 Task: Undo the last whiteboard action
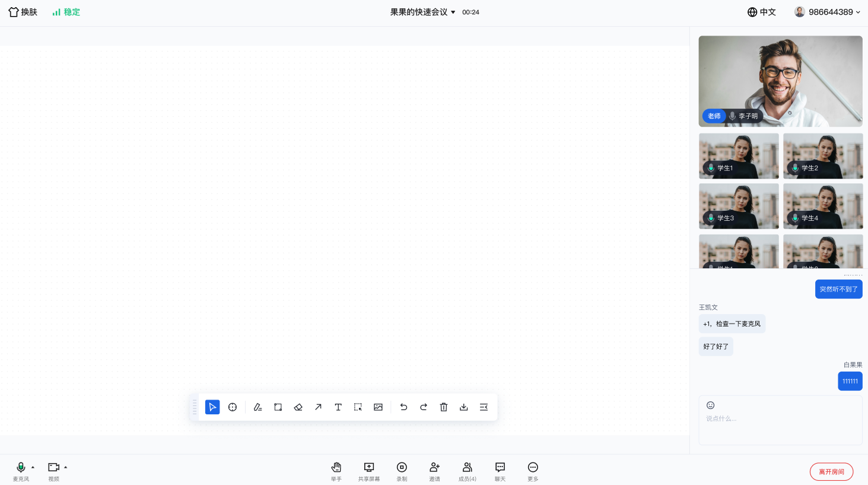[x=403, y=407]
